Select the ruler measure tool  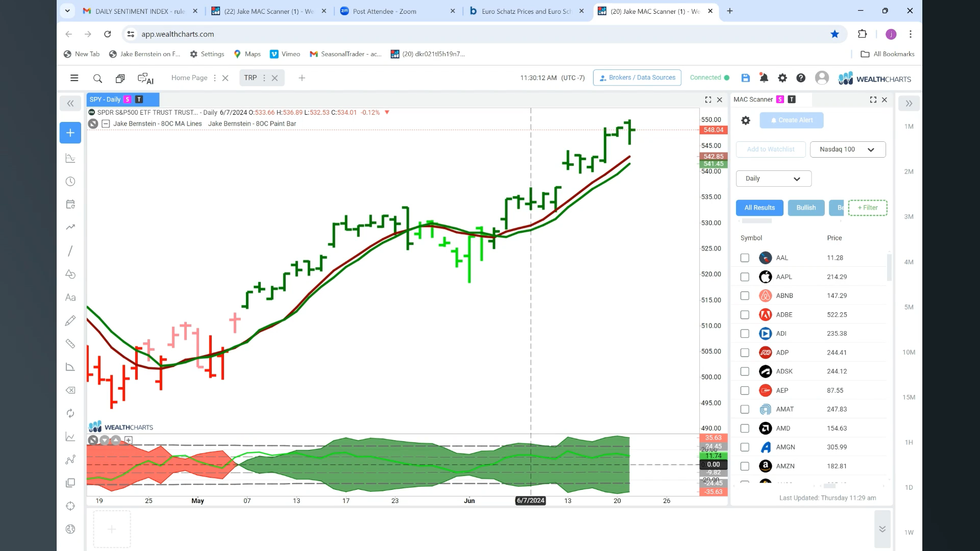(70, 344)
